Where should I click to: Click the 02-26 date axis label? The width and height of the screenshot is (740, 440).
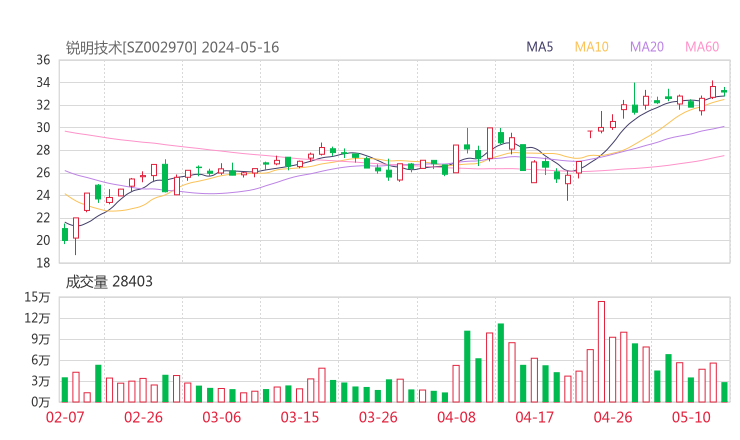click(x=143, y=417)
